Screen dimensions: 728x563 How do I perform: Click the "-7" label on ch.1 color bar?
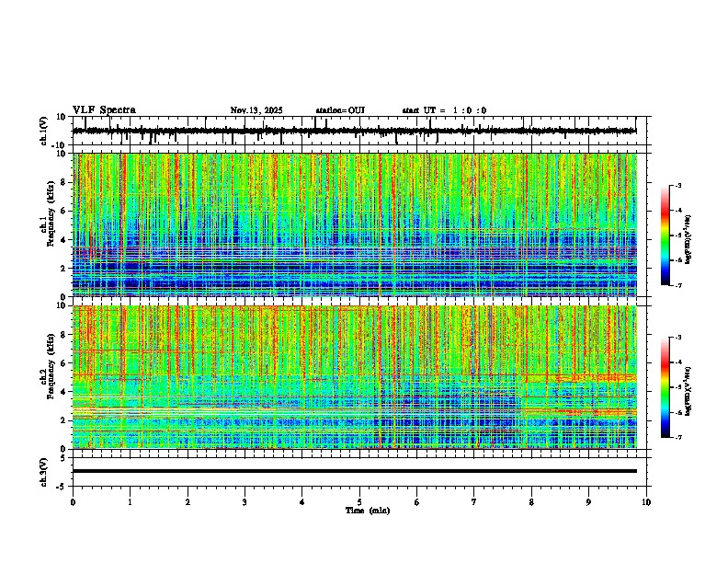pyautogui.click(x=677, y=285)
